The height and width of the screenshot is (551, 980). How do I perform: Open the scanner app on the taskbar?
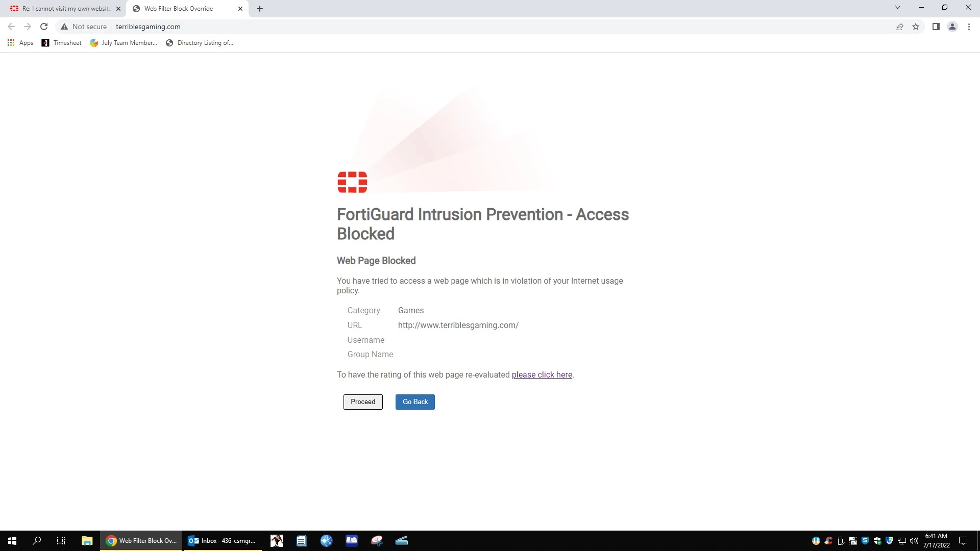[x=402, y=541]
